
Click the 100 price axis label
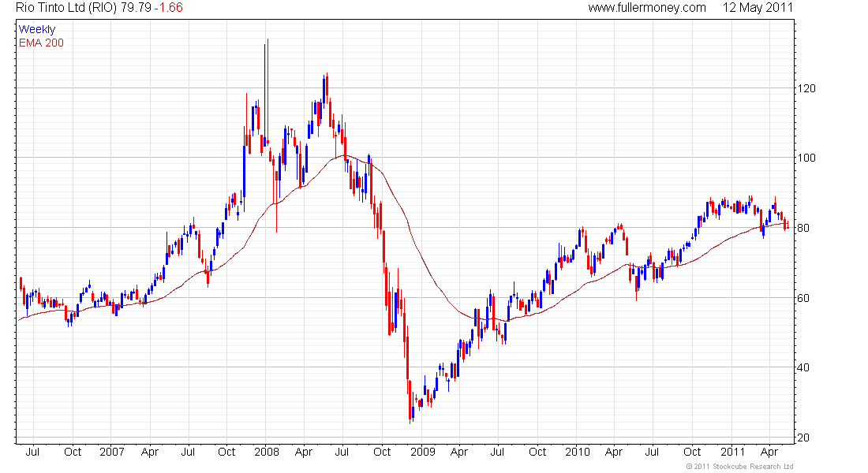[806, 158]
